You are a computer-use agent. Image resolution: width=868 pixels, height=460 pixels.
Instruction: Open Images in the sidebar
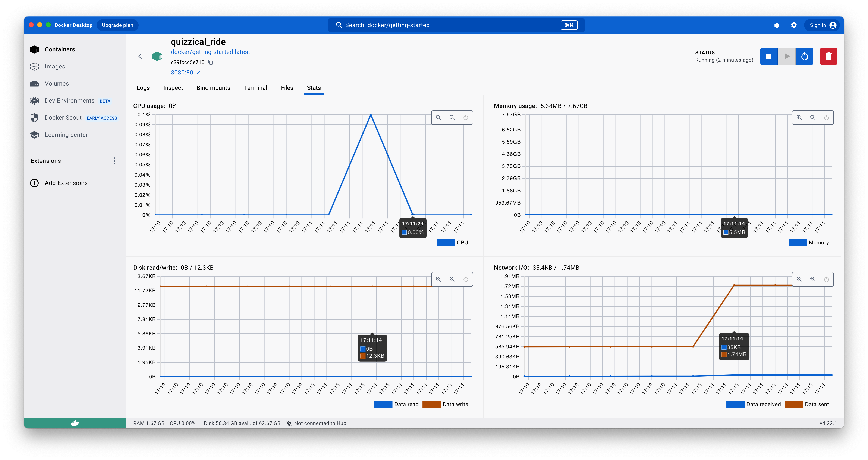(x=75, y=67)
